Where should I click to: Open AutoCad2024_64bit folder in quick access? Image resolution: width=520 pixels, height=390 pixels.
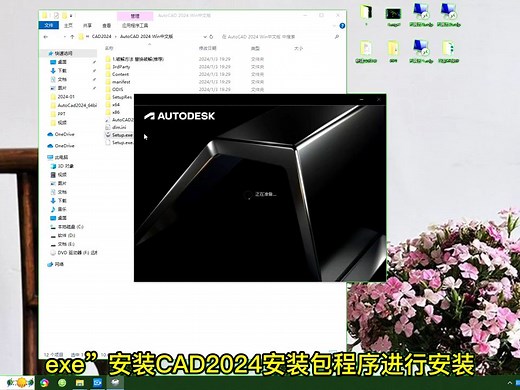(74, 105)
